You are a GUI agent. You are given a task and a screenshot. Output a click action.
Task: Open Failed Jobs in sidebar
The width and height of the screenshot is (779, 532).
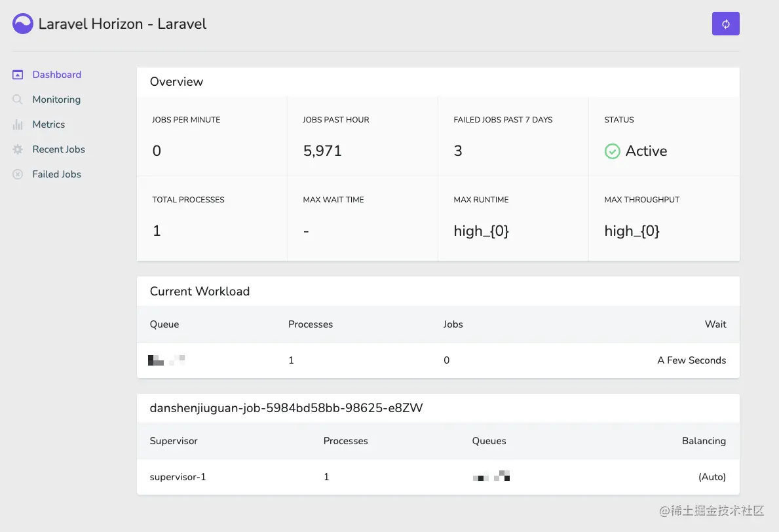[56, 174]
